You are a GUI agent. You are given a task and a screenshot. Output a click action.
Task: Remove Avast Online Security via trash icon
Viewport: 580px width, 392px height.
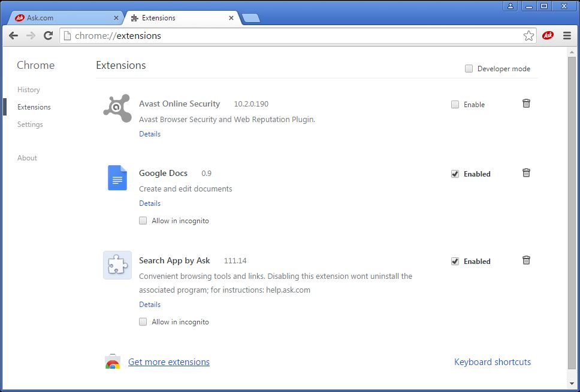tap(526, 104)
